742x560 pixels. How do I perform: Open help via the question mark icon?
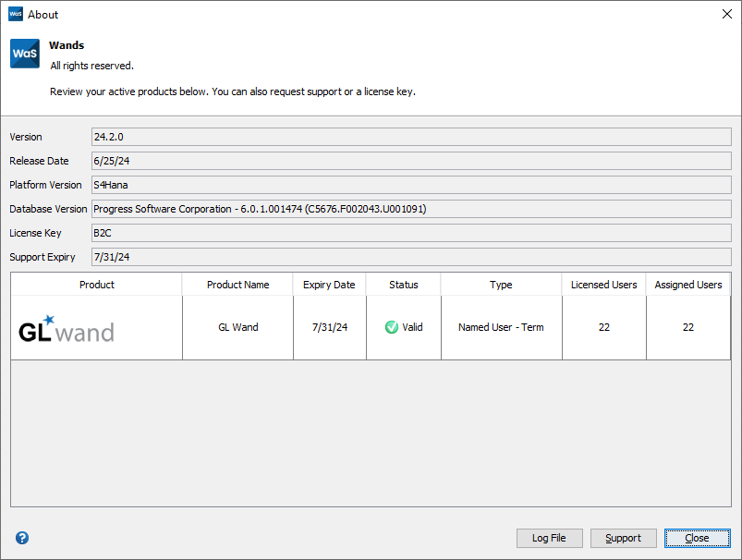pyautogui.click(x=20, y=538)
